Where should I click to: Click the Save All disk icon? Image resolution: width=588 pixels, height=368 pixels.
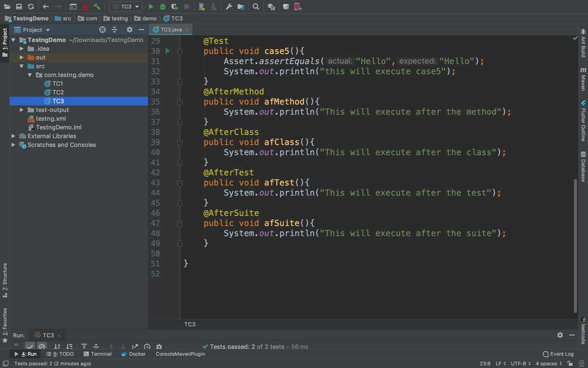(x=19, y=6)
